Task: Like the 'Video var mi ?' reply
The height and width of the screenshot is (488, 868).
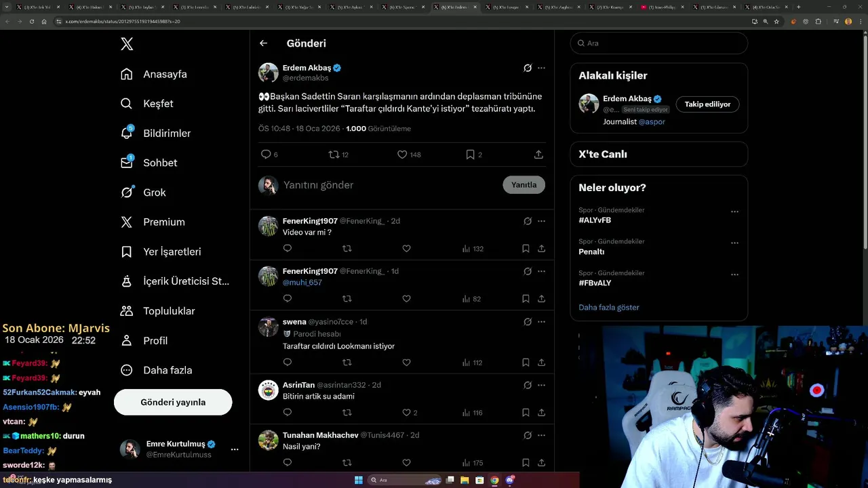Action: coord(406,249)
